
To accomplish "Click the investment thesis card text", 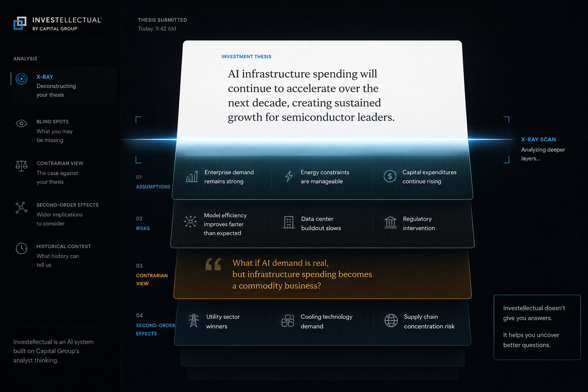I will pos(311,95).
